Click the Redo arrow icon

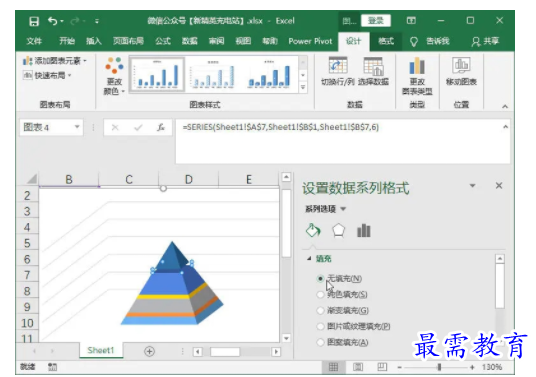pyautogui.click(x=75, y=21)
